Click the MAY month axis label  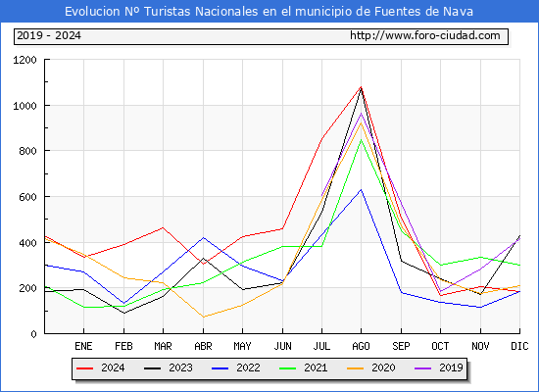pyautogui.click(x=242, y=346)
